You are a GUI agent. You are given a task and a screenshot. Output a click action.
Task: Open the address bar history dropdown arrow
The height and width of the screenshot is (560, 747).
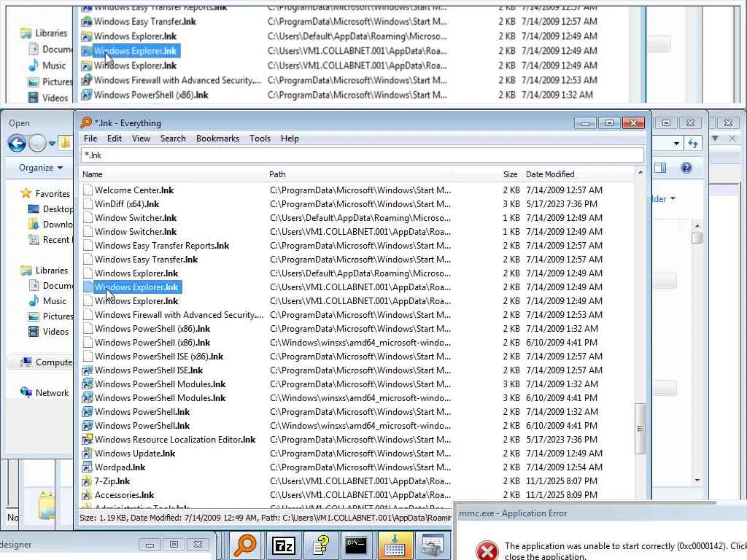point(676,144)
